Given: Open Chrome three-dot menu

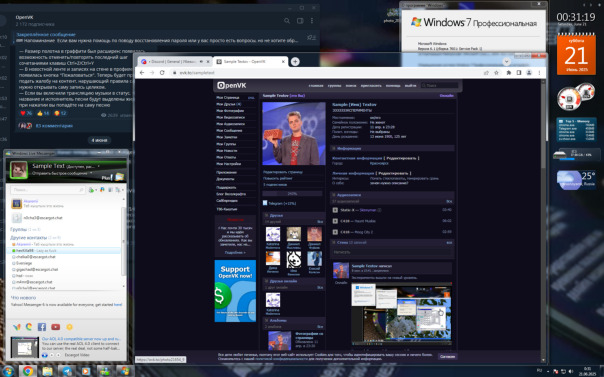Looking at the screenshot, I should [x=539, y=72].
